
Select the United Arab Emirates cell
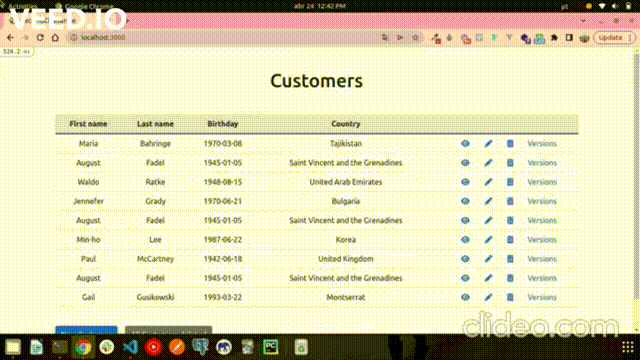point(346,182)
